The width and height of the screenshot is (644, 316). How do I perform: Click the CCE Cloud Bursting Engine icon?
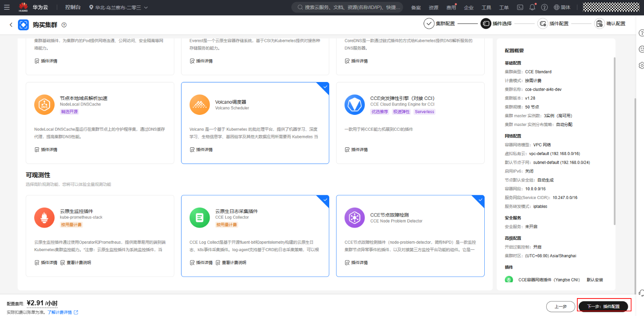(x=354, y=105)
